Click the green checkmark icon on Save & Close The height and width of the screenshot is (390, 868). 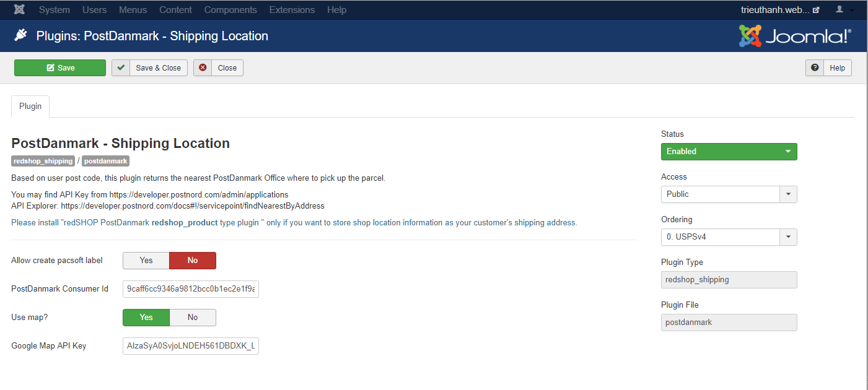(x=121, y=68)
